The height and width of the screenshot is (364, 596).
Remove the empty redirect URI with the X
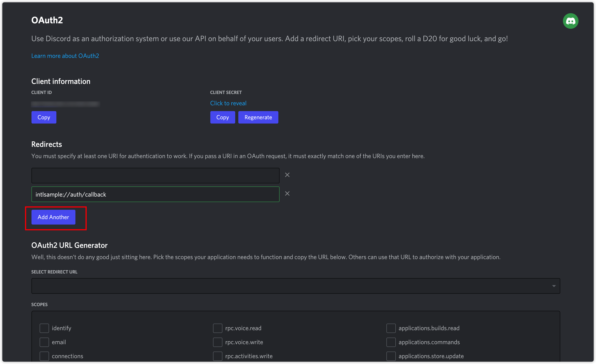tap(287, 175)
